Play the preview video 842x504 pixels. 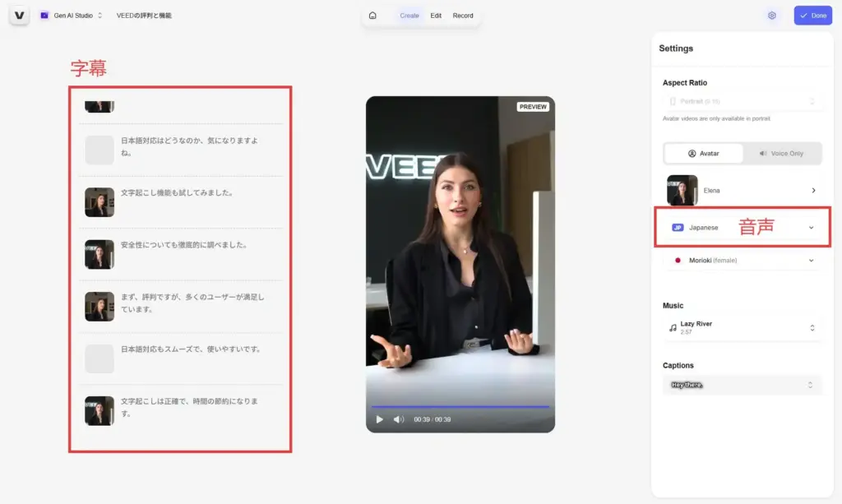380,420
